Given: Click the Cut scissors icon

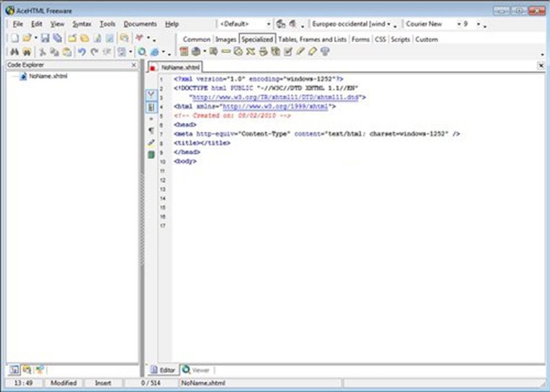Looking at the screenshot, I should (43, 52).
